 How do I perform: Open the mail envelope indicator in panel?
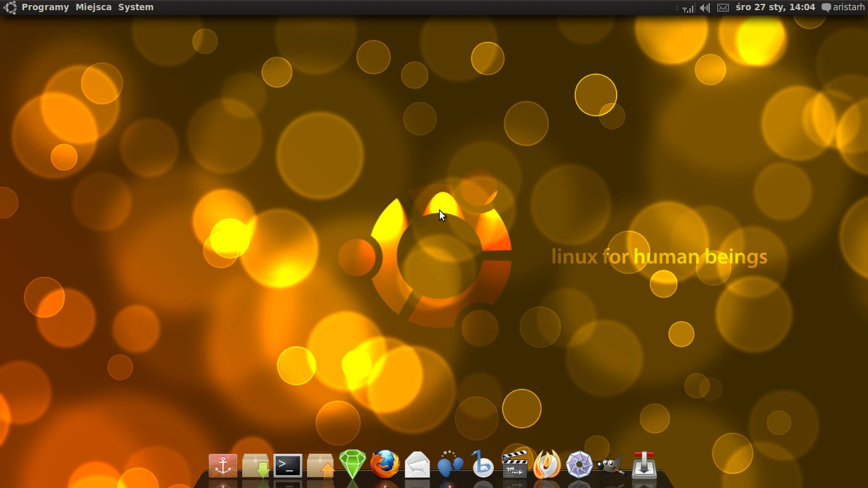pyautogui.click(x=722, y=8)
